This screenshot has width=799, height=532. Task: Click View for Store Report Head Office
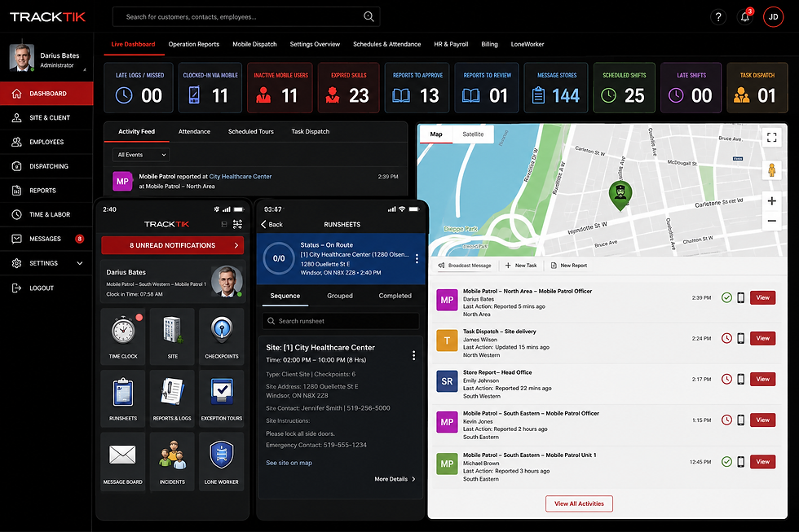pos(763,380)
